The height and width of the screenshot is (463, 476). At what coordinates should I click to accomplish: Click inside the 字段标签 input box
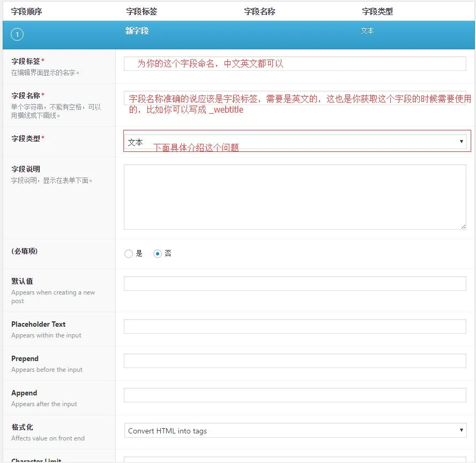coord(295,63)
